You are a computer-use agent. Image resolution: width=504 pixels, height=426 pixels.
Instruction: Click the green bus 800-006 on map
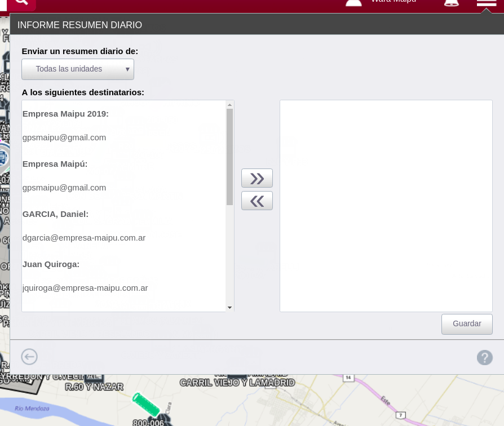click(x=147, y=406)
